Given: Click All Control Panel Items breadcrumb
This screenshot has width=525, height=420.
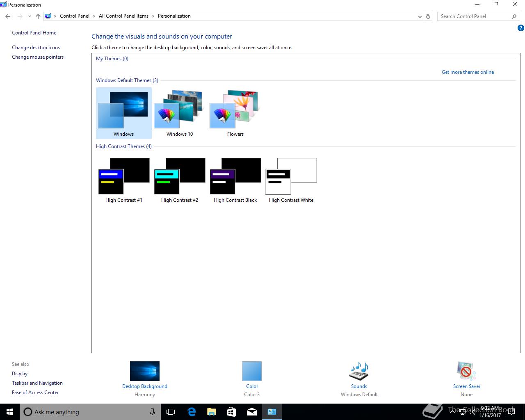Looking at the screenshot, I should point(123,16).
